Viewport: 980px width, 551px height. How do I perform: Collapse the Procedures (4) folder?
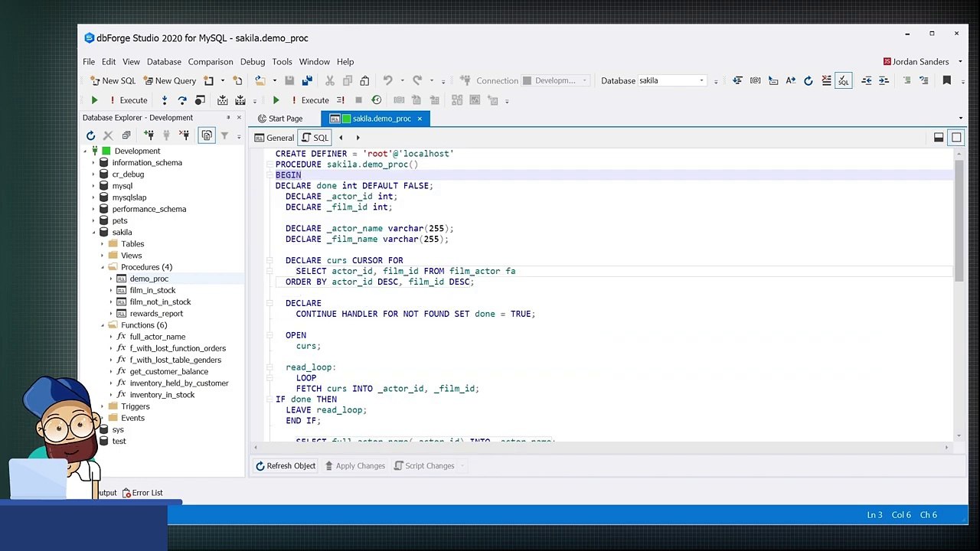click(103, 267)
